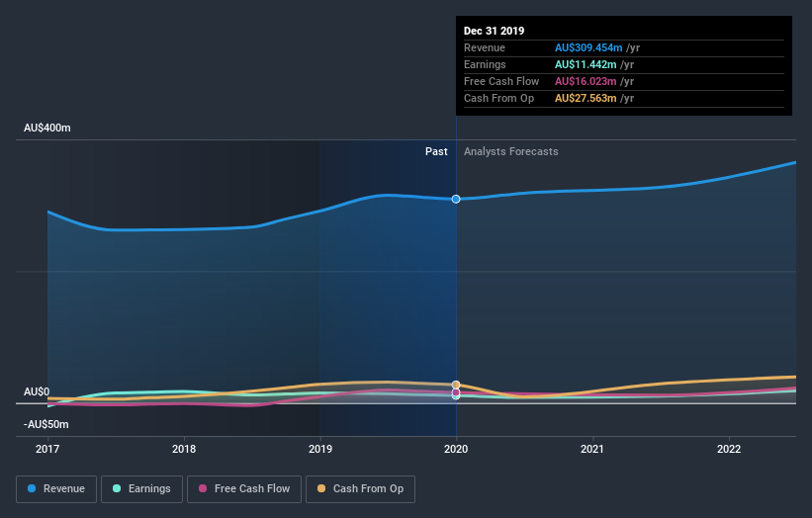
Task: Toggle the Cash From Op legend series
Action: pos(360,489)
